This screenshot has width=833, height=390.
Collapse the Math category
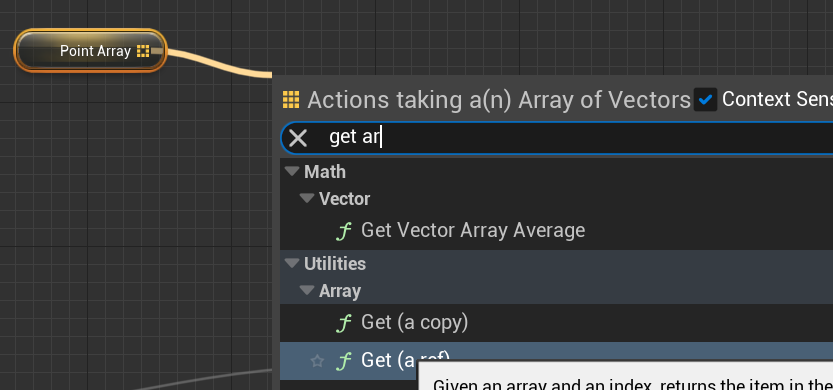click(292, 172)
